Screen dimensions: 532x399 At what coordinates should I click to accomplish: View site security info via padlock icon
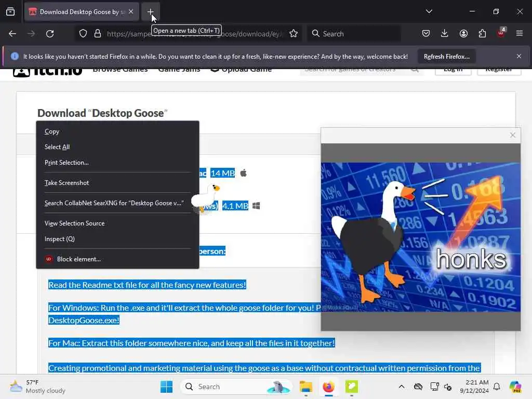click(x=98, y=34)
